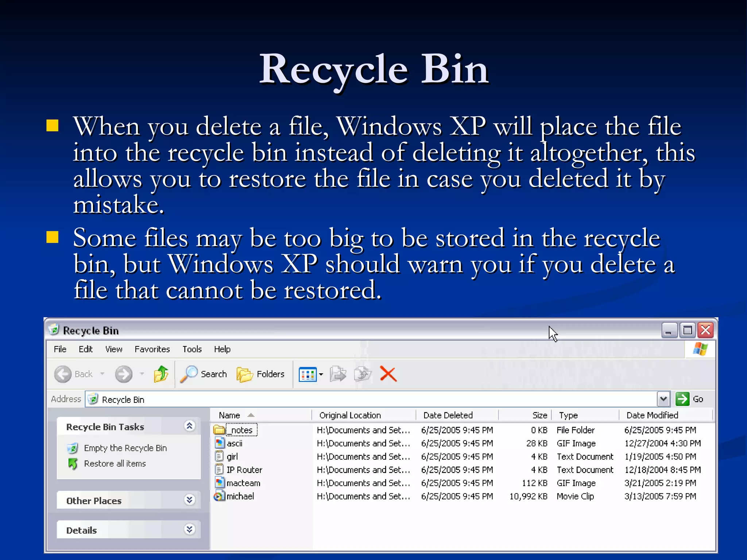This screenshot has height=560, width=747.
Task: Open the File menu
Action: click(x=60, y=349)
